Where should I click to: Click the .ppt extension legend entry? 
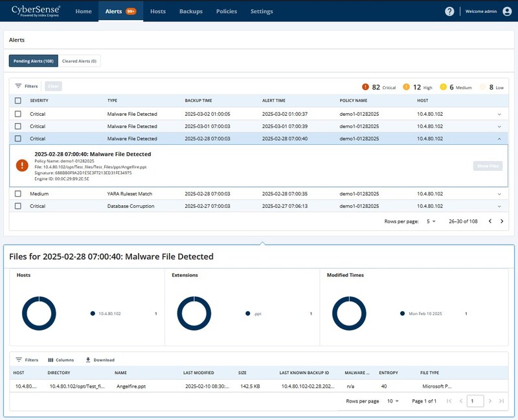point(254,313)
